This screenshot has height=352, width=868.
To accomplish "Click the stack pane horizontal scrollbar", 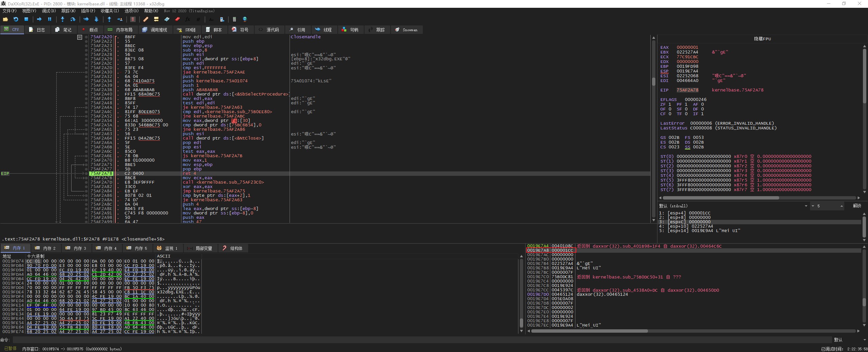I will pos(589,331).
